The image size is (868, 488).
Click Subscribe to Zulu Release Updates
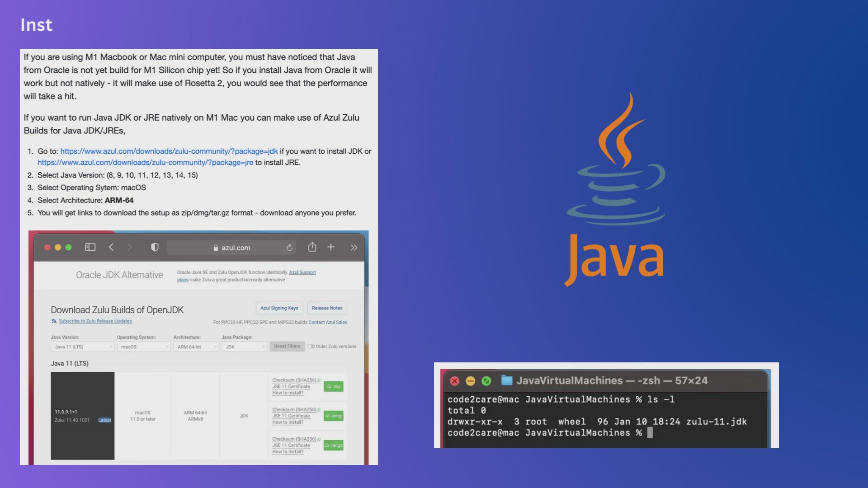[x=95, y=321]
